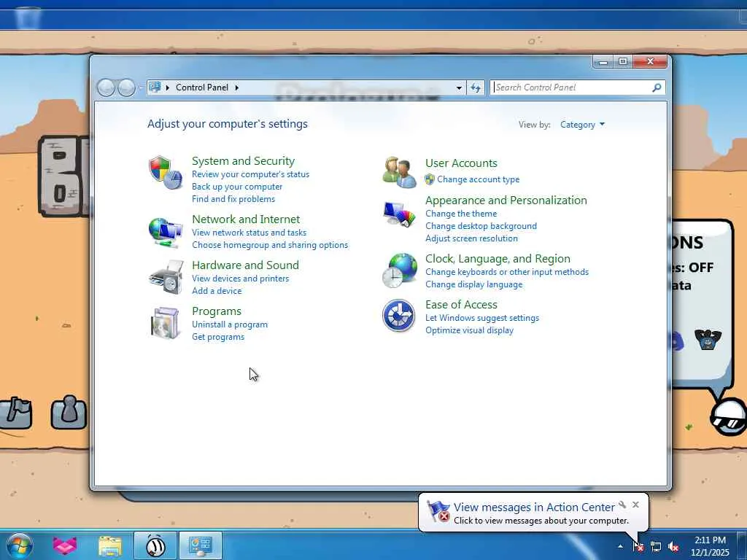Open the Programs disc box icon
Viewport: 747px width, 560px height.
coord(165,323)
